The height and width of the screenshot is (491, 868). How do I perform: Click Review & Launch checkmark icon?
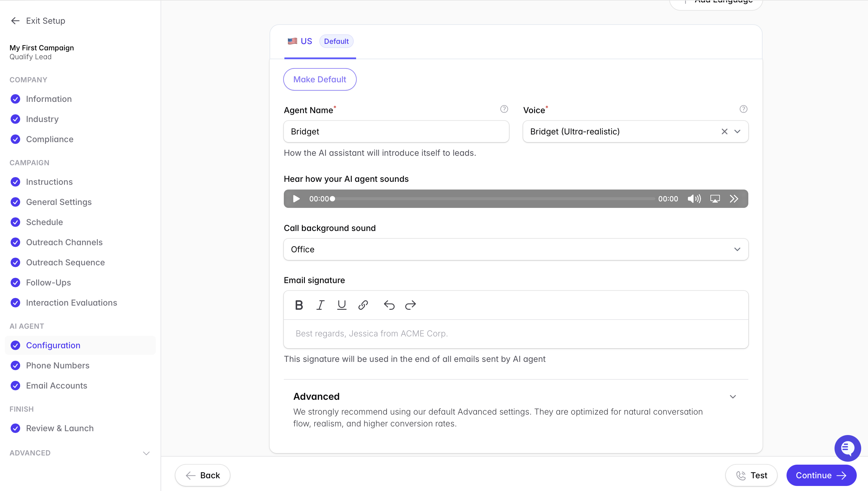click(15, 428)
